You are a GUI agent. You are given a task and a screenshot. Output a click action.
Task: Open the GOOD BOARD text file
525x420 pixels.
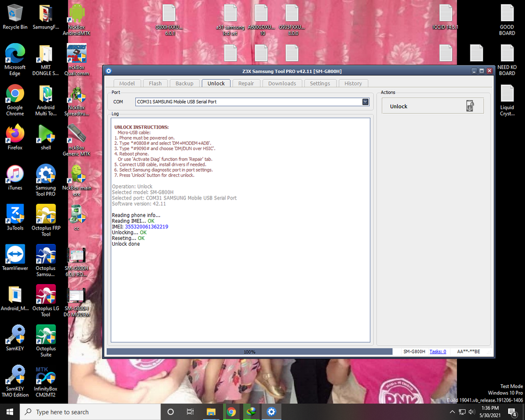point(507,19)
